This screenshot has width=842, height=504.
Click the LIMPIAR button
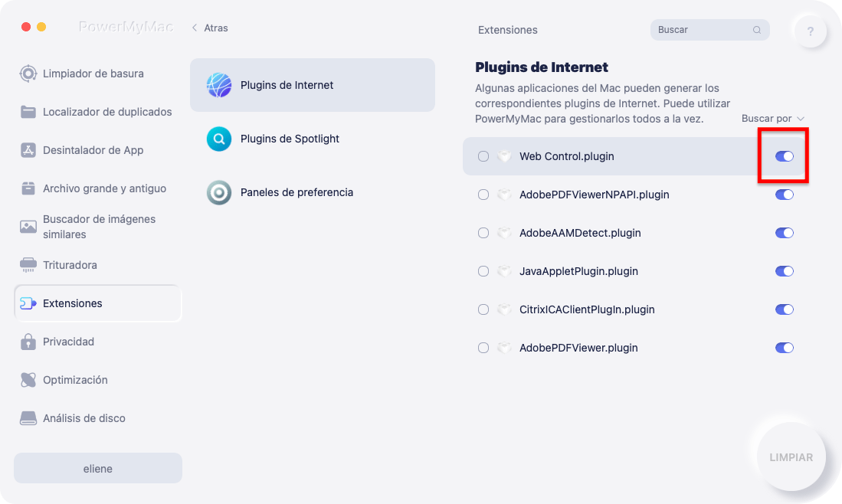pyautogui.click(x=791, y=457)
